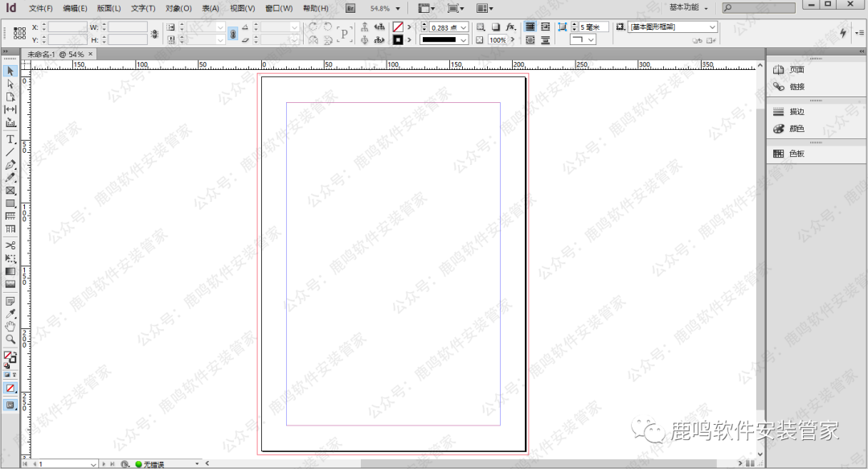Pick the Scissors tool
The image size is (868, 469).
coord(10,245)
